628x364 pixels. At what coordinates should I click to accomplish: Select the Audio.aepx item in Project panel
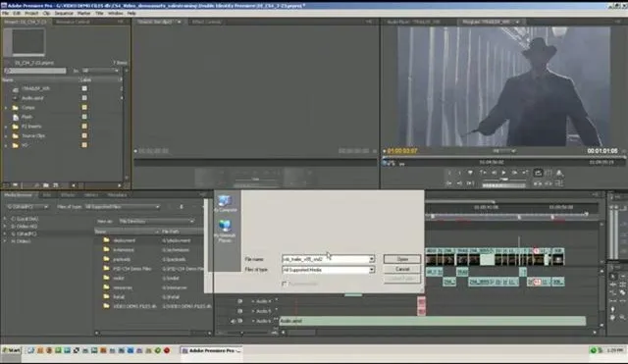click(32, 98)
